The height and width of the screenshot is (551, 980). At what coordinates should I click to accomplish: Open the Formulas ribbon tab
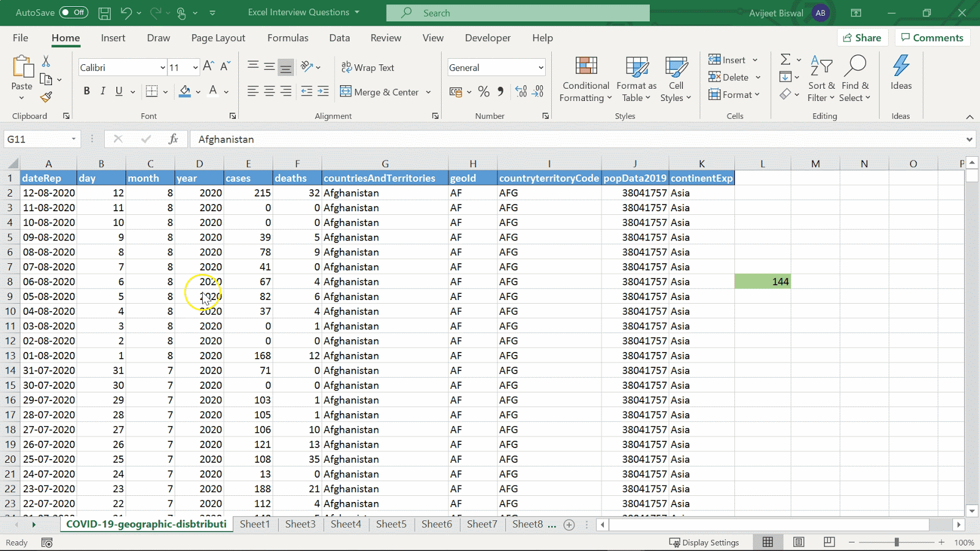pos(287,38)
